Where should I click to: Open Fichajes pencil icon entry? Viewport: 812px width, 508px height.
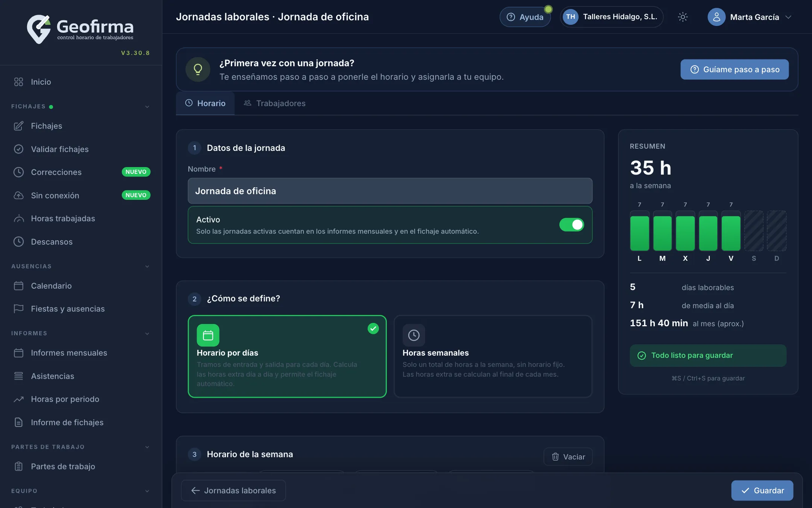pos(18,126)
